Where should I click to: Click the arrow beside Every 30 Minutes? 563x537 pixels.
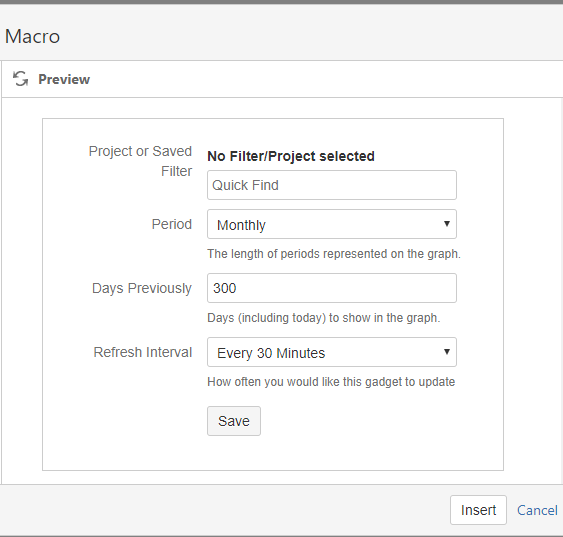coord(447,352)
